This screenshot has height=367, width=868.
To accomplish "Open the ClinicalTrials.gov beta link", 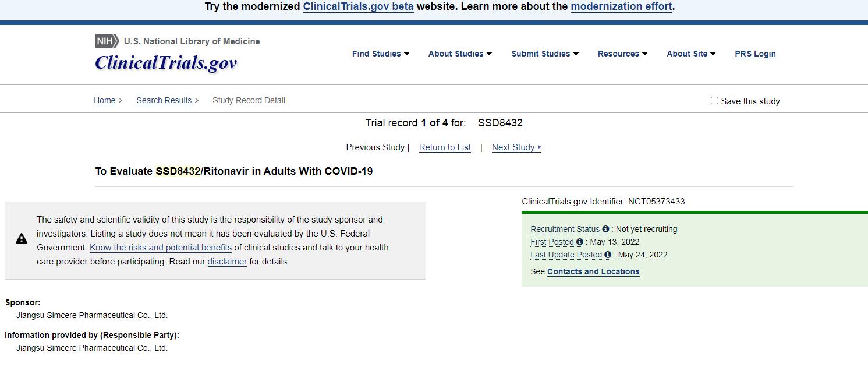I will [x=358, y=7].
